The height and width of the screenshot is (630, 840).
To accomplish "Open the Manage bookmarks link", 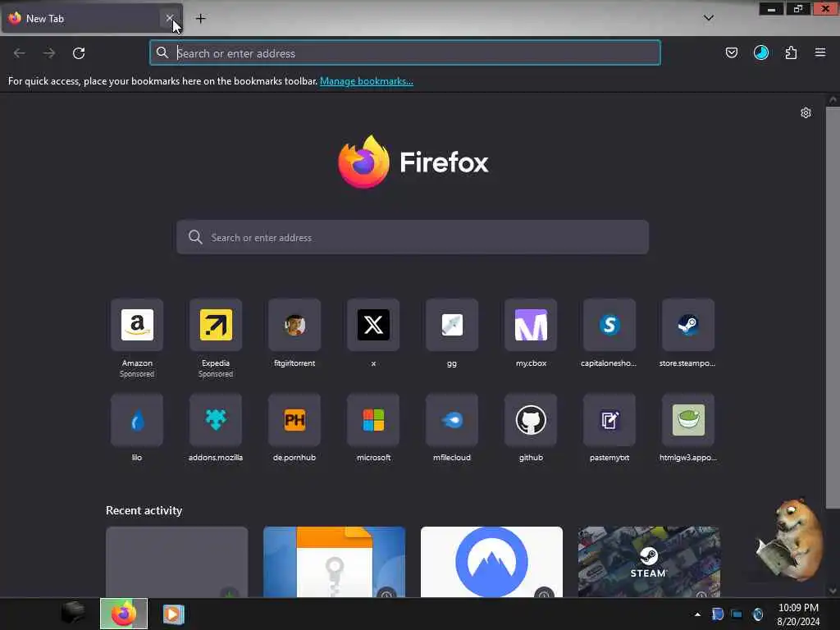I will (367, 81).
